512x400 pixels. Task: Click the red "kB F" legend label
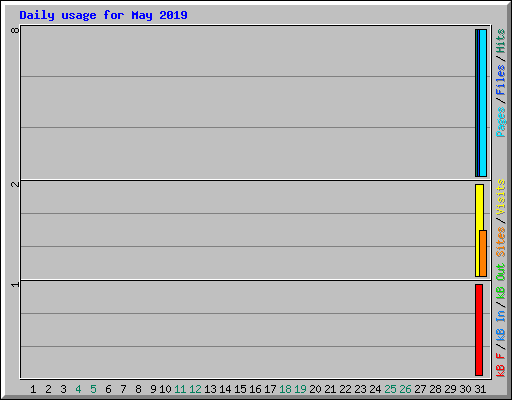(x=500, y=365)
